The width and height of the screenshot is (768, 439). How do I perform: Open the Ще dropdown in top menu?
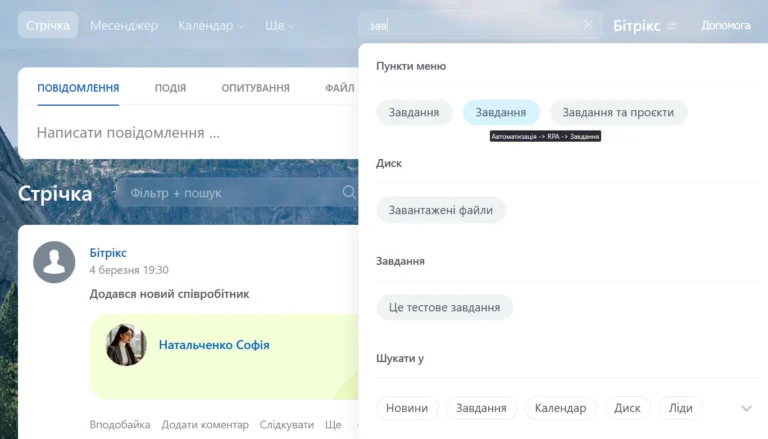[x=280, y=25]
